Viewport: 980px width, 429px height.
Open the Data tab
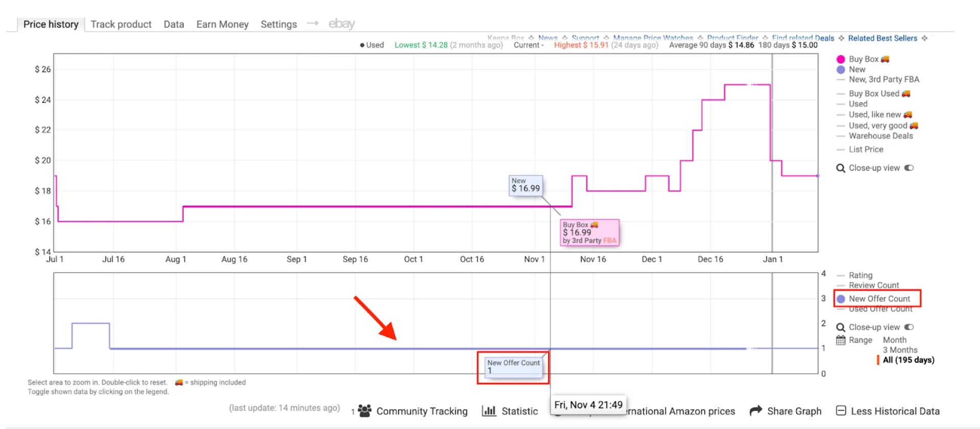[x=174, y=24]
